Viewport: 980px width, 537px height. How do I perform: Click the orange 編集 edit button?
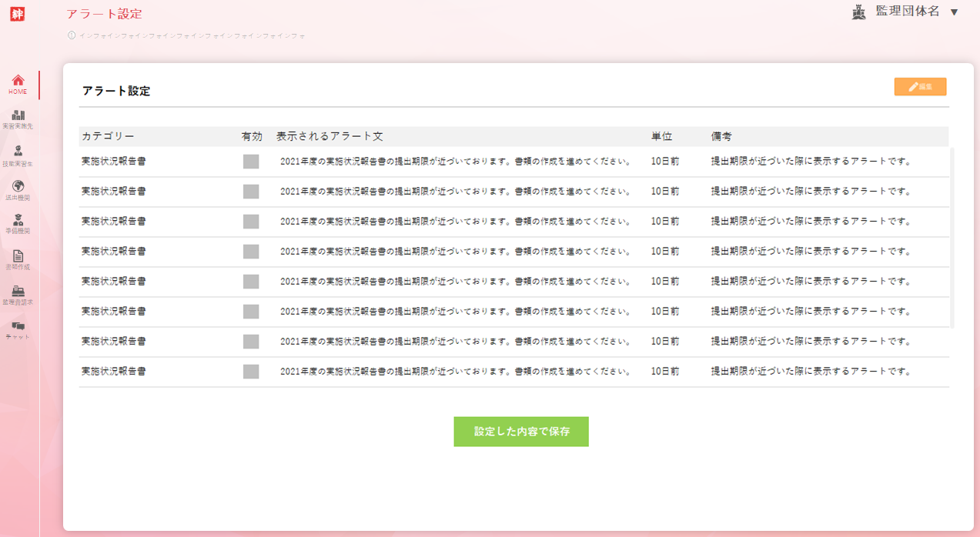click(920, 87)
